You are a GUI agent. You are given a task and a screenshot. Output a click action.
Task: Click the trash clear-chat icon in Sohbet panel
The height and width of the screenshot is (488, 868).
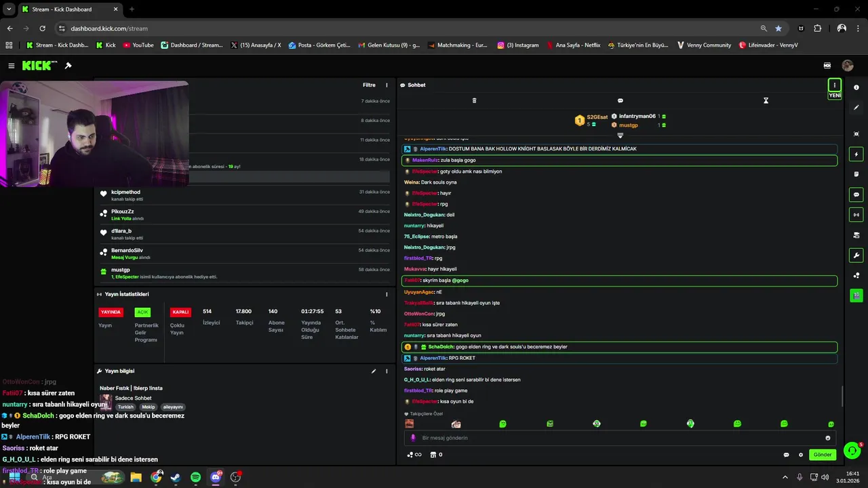click(x=474, y=100)
